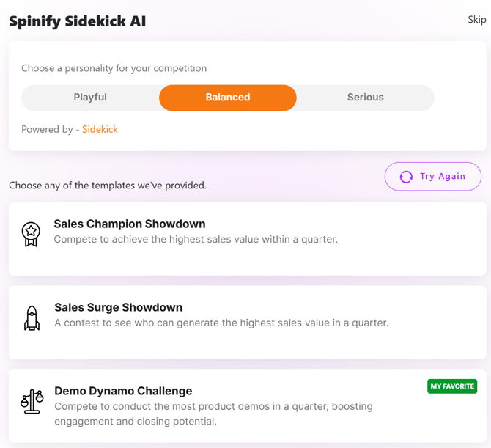Click the Demo Dynamo description text

213,414
